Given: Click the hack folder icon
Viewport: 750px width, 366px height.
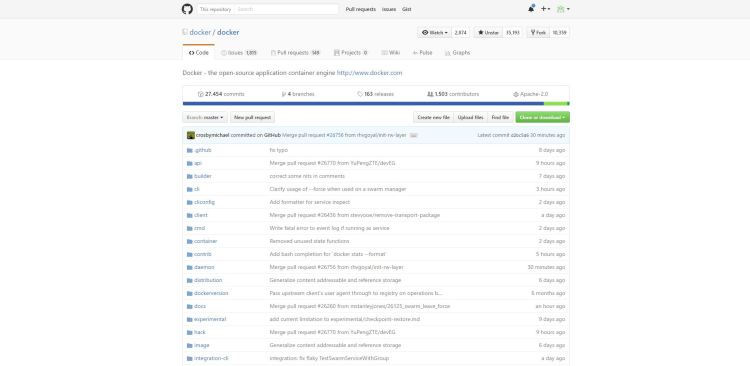Looking at the screenshot, I should point(189,332).
